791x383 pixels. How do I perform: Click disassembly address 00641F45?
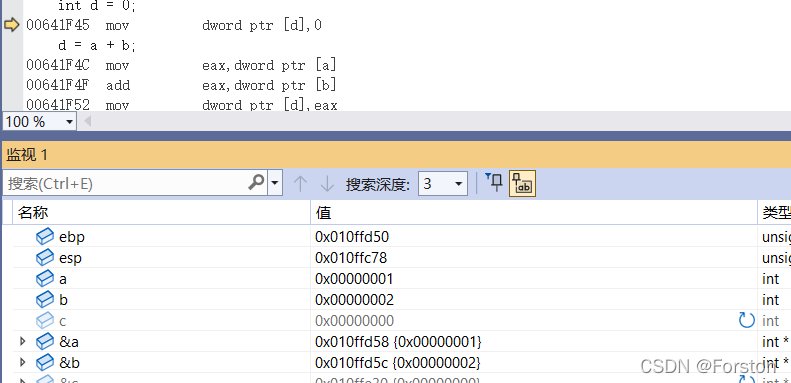coord(58,25)
